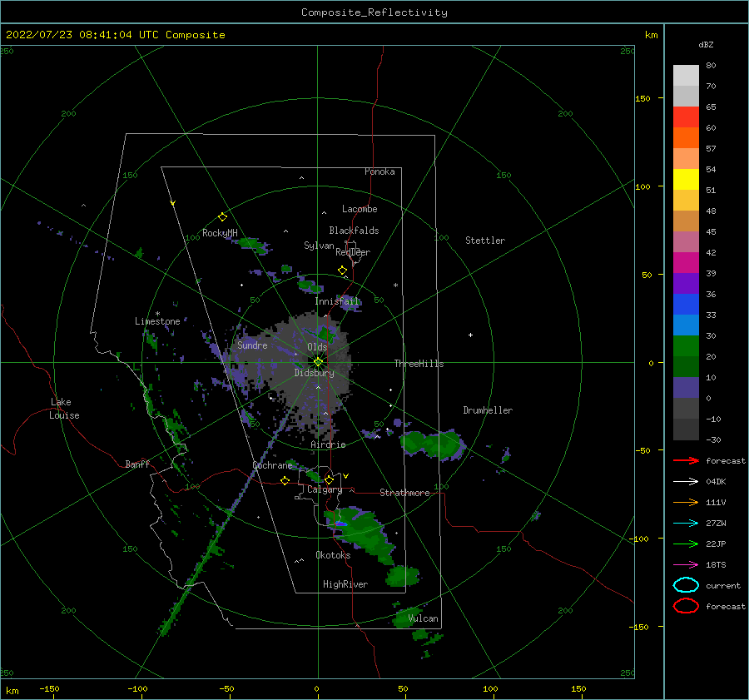Click the Didsbury label
Viewport: 749px width, 700px height.
314,373
